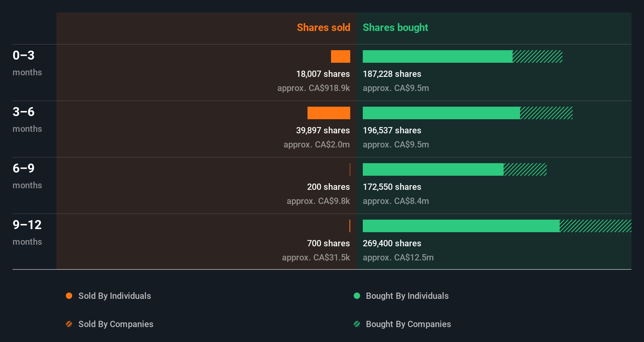
Task: Click the 200 shares value
Action: click(328, 187)
